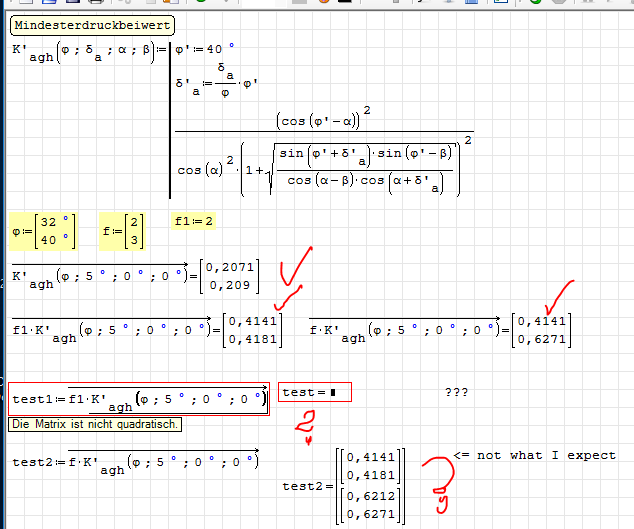Image resolution: width=634 pixels, height=529 pixels.
Task: Click the '???' text region
Action: click(x=456, y=393)
